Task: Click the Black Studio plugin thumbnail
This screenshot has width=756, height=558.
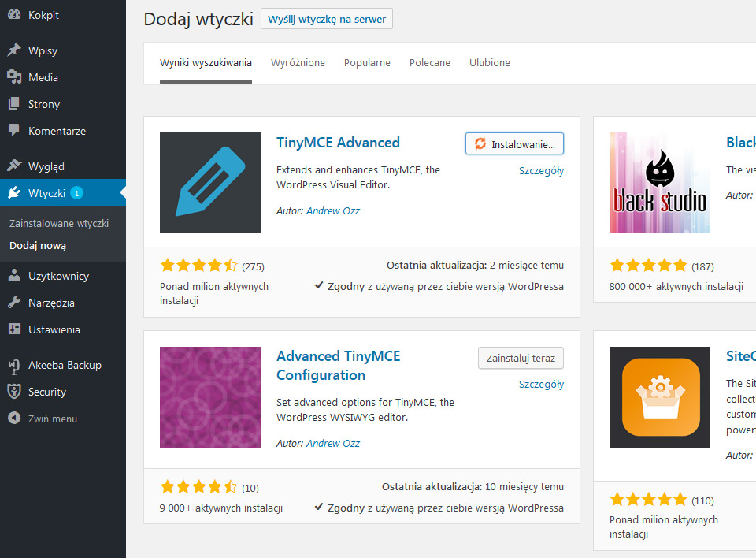Action: [x=660, y=183]
